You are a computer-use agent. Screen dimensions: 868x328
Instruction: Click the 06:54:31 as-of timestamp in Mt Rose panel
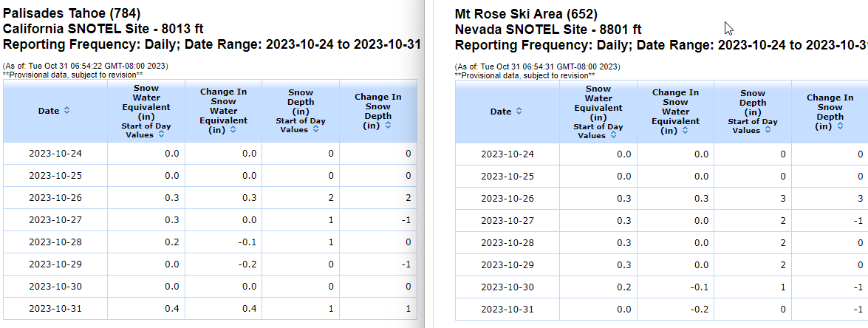coord(538,67)
